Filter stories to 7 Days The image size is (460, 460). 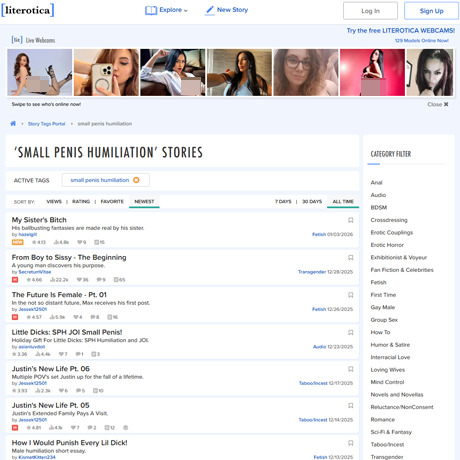coord(283,202)
